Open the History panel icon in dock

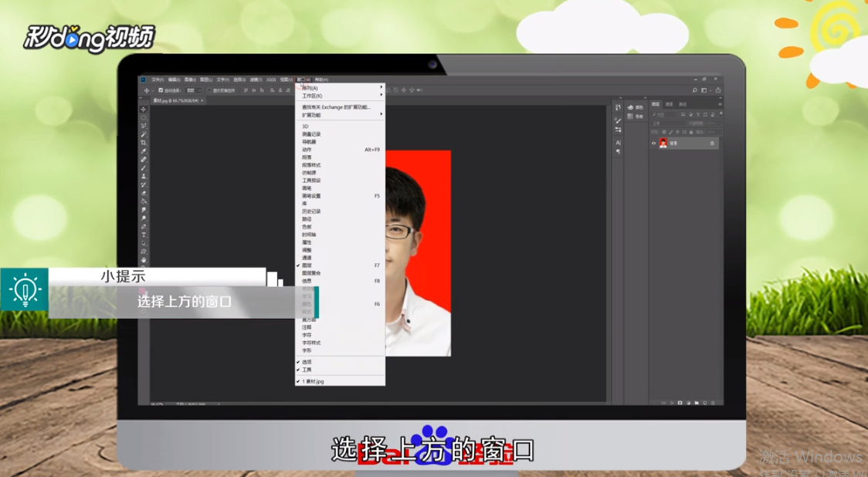(618, 107)
